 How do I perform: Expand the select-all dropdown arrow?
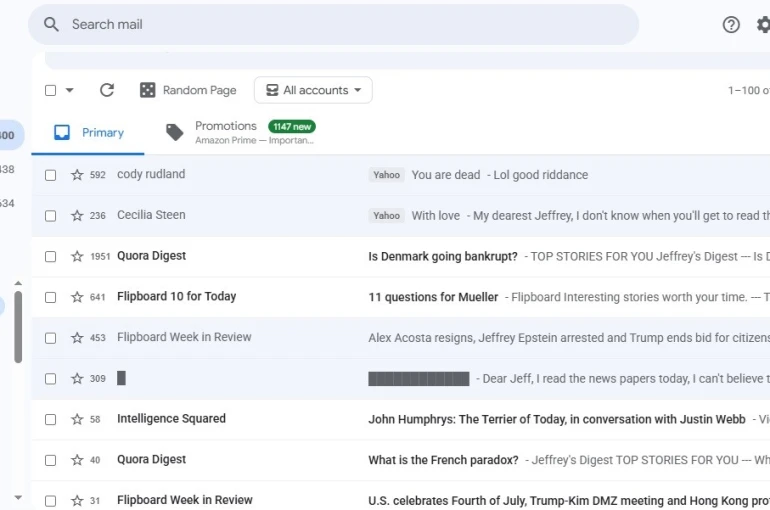point(70,90)
